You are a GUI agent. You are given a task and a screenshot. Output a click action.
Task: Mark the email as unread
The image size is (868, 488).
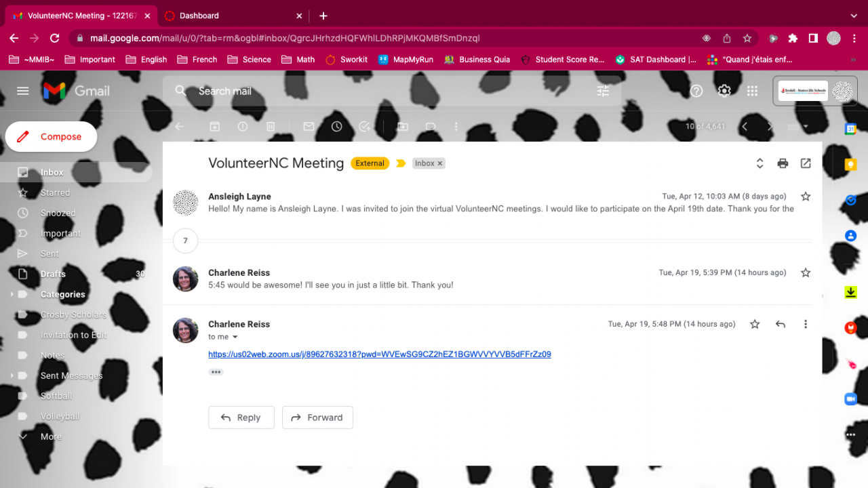tap(309, 127)
